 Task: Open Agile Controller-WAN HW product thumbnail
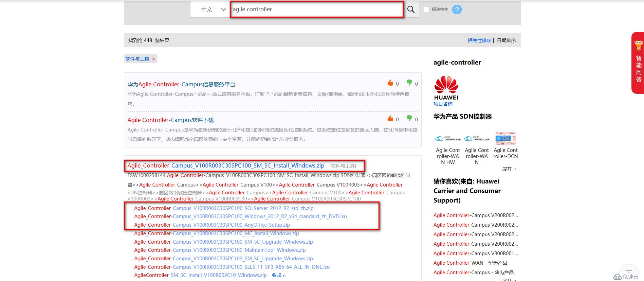click(448, 138)
